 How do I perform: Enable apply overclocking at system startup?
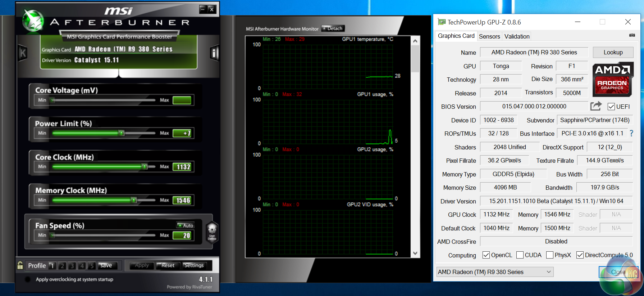[x=28, y=279]
